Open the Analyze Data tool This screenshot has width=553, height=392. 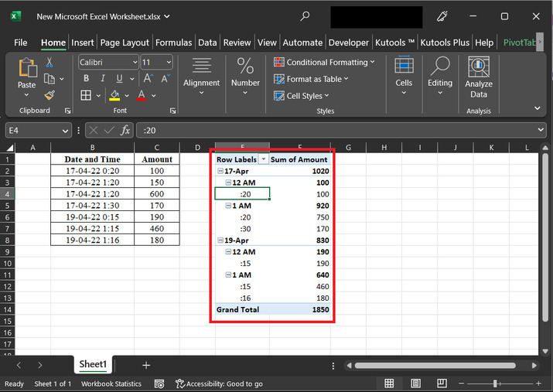coord(479,78)
